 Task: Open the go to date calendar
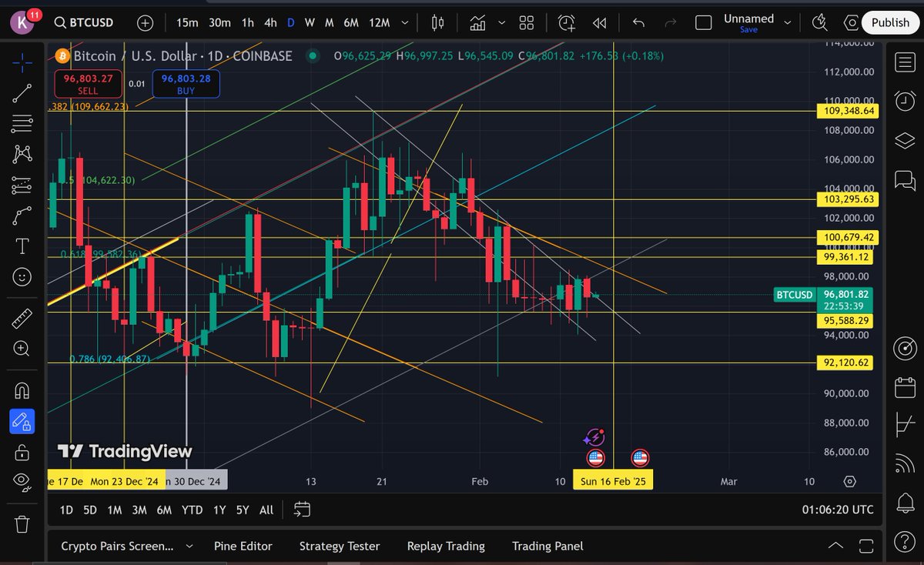point(302,510)
